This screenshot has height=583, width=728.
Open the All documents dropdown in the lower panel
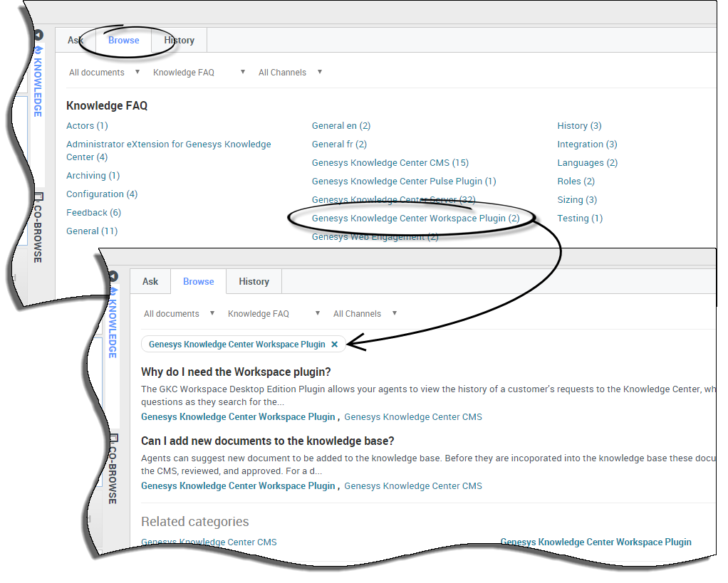[180, 314]
